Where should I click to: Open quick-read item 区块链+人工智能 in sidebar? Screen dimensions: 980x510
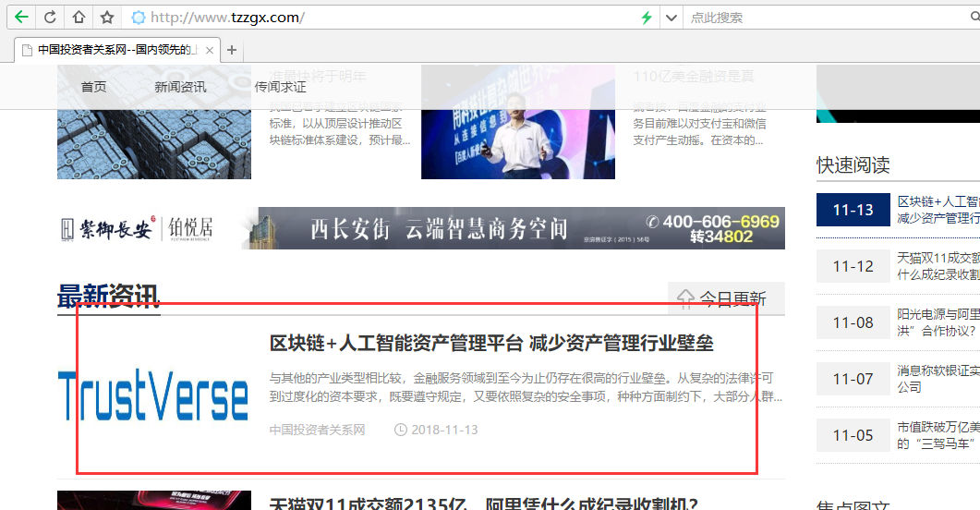(x=938, y=210)
